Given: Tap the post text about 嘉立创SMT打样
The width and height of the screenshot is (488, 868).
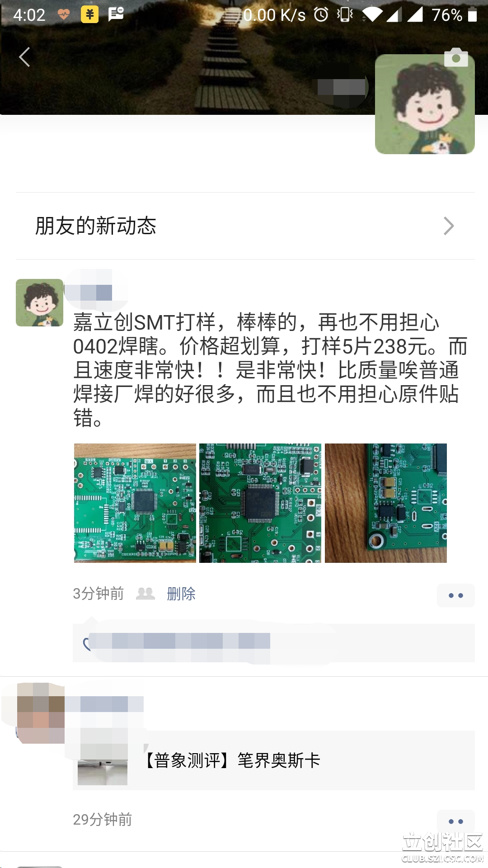Looking at the screenshot, I should [270, 370].
